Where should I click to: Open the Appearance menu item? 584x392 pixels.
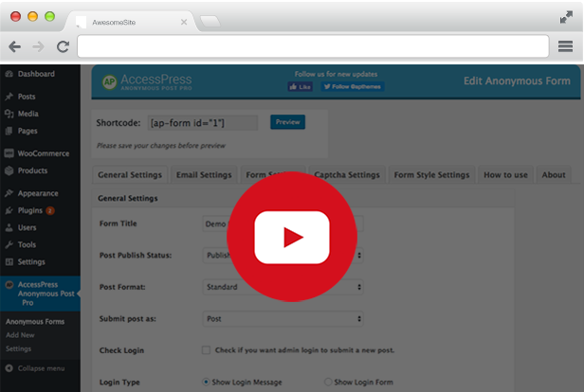(38, 193)
